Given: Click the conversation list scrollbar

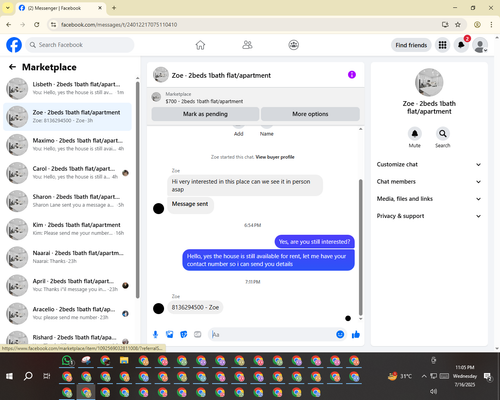Looking at the screenshot, I should (137, 190).
